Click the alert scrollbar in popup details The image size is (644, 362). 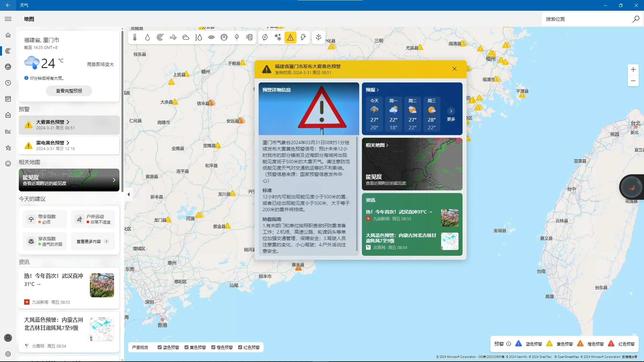pos(357,193)
